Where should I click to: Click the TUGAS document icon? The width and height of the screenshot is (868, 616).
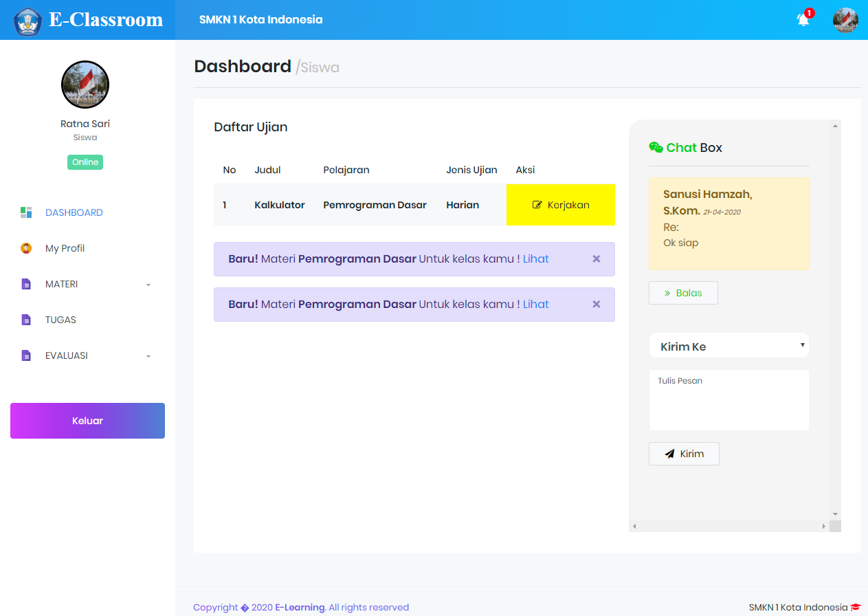[x=26, y=320]
